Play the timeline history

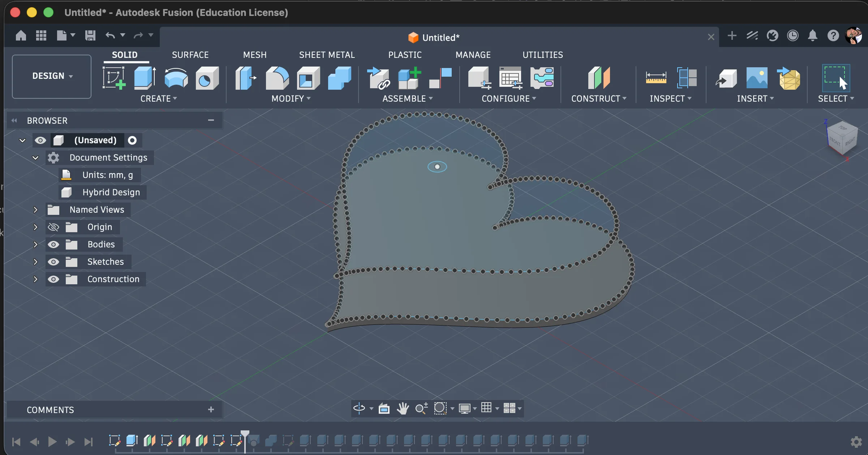[52, 442]
